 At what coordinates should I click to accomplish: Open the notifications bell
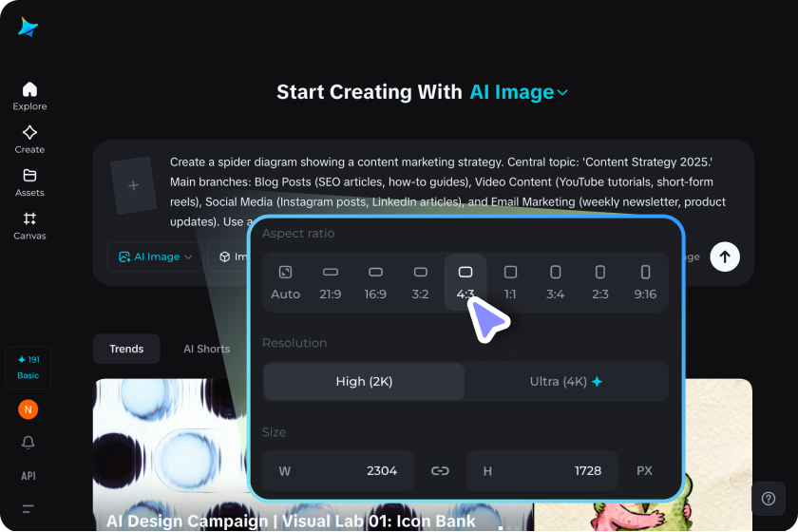point(28,443)
